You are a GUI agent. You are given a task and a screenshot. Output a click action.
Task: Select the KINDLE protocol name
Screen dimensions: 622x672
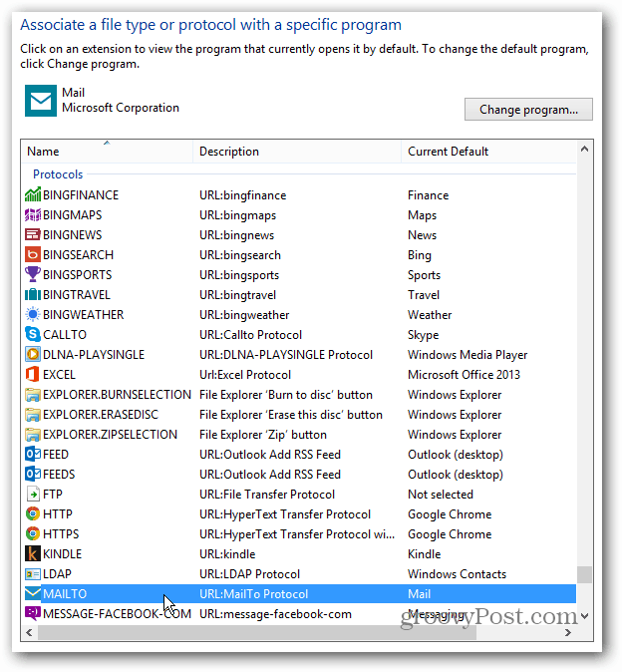(x=62, y=553)
